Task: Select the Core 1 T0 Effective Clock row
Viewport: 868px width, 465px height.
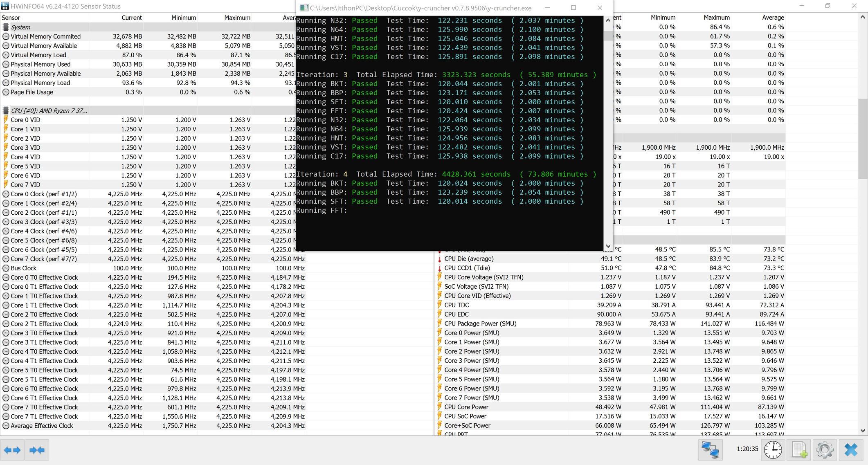Action: coord(153,296)
